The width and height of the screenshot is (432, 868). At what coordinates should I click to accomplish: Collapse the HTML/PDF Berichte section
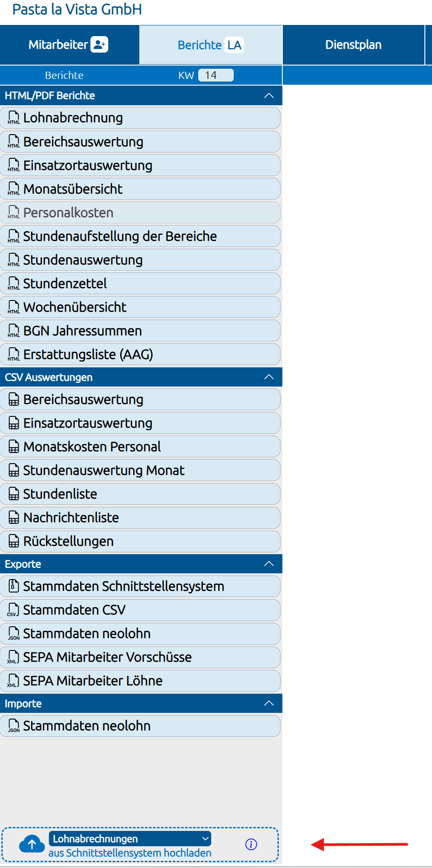(269, 95)
